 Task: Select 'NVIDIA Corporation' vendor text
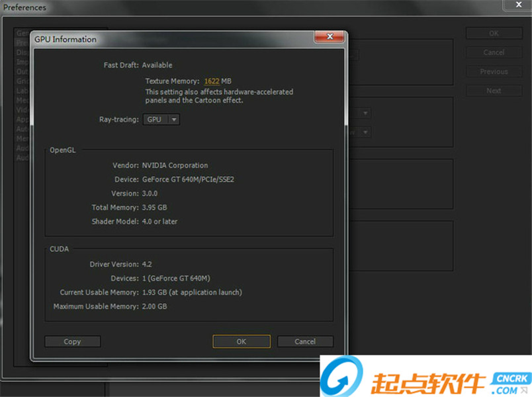coord(175,165)
